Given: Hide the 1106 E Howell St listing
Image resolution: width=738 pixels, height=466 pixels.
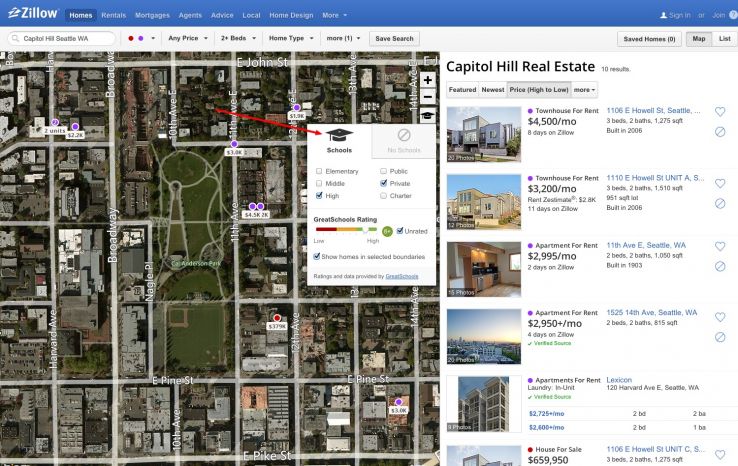Looking at the screenshot, I should pyautogui.click(x=720, y=132).
